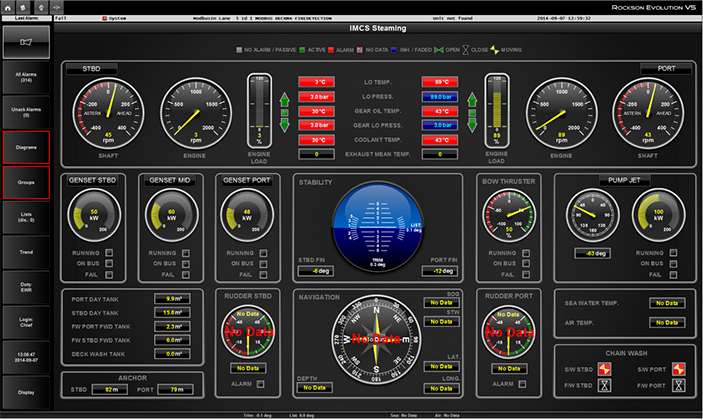Click the STBD engine load up arrow
The width and height of the screenshot is (703, 420).
284,100
